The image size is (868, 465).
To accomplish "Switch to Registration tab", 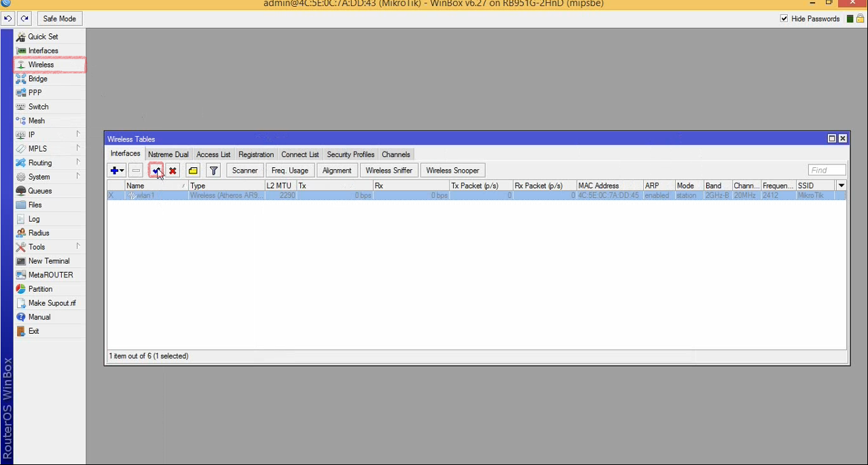I will (256, 154).
